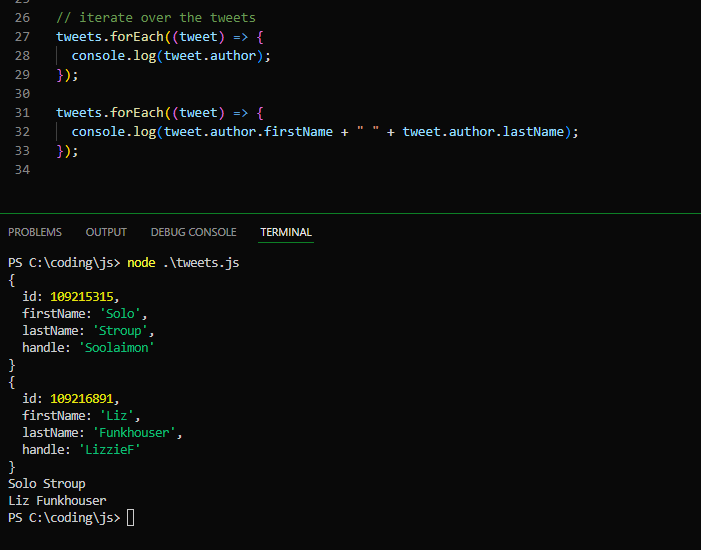Click the closing '});' on line 33
Viewport: 701px width, 550px height.
67,151
